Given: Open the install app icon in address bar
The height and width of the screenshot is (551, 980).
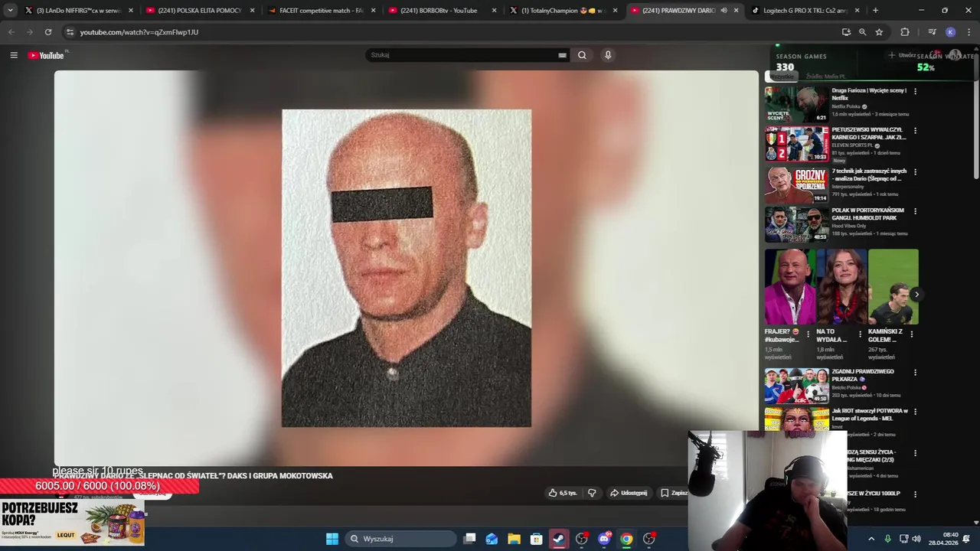Looking at the screenshot, I should click(846, 32).
